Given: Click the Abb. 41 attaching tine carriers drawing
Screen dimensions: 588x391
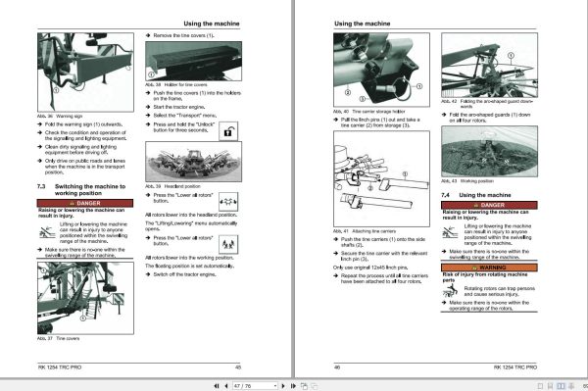Looking at the screenshot, I should pyautogui.click(x=381, y=178).
